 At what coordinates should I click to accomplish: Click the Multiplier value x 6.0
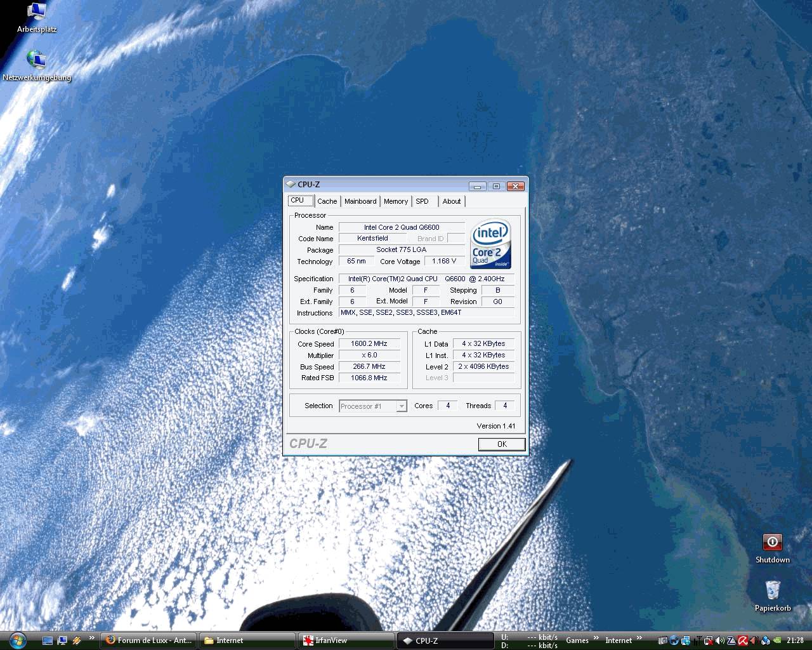click(x=369, y=355)
